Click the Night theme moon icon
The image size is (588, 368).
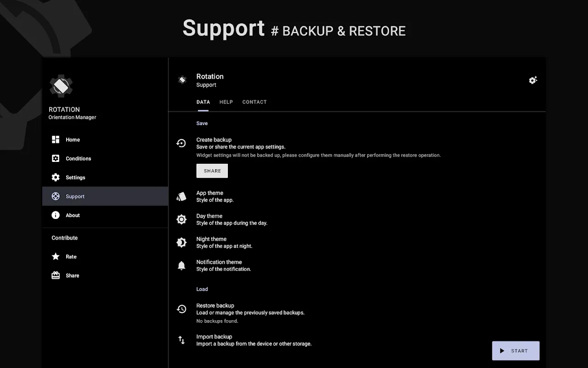[181, 242]
